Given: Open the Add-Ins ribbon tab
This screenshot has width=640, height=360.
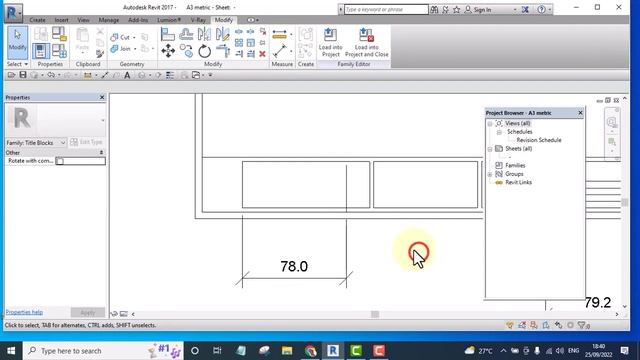Looking at the screenshot, I should click(x=138, y=20).
